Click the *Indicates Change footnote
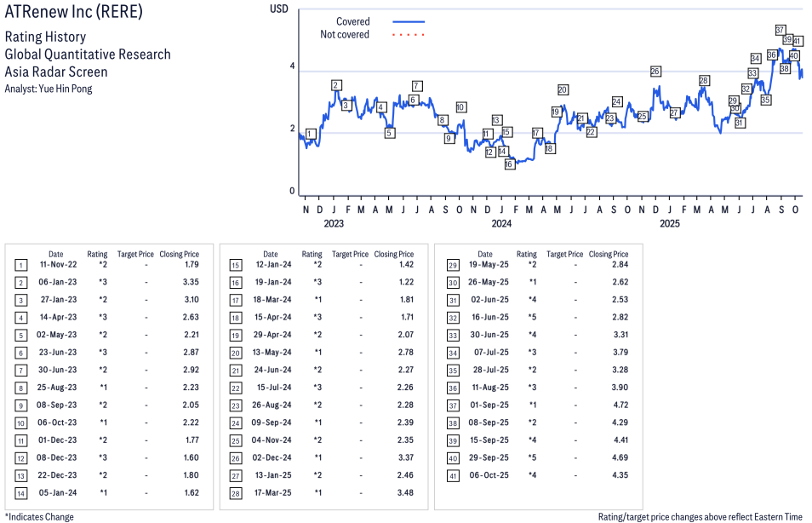812x523 pixels. pyautogui.click(x=39, y=516)
